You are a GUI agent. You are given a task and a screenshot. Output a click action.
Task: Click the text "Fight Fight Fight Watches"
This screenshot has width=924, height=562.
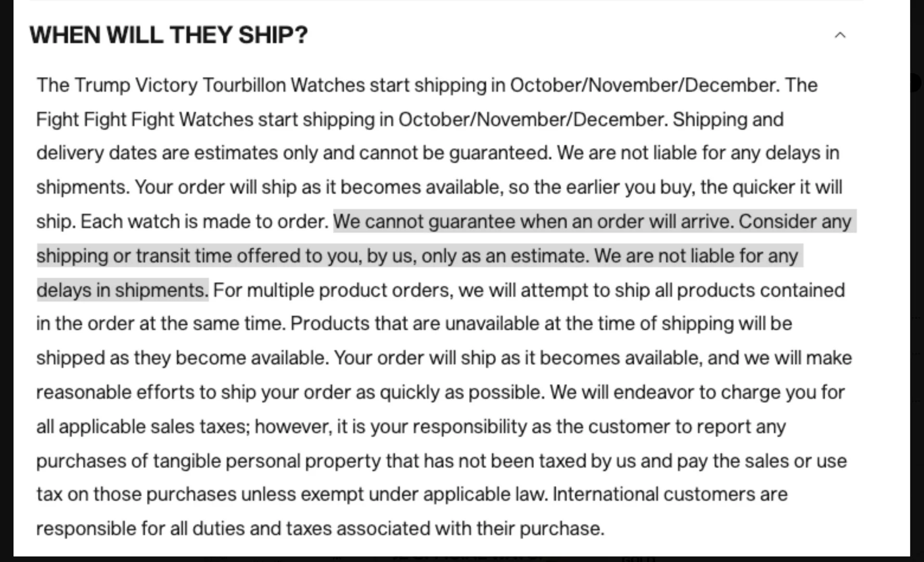144,119
